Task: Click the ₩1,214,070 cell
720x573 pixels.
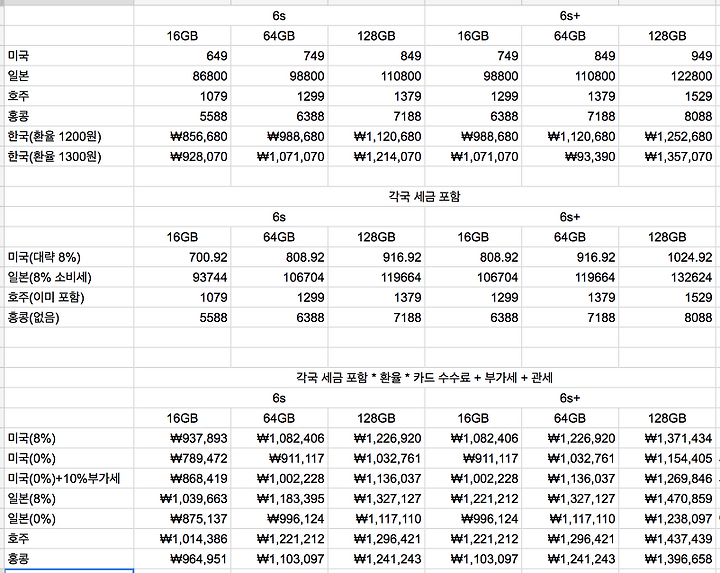Action: point(377,157)
